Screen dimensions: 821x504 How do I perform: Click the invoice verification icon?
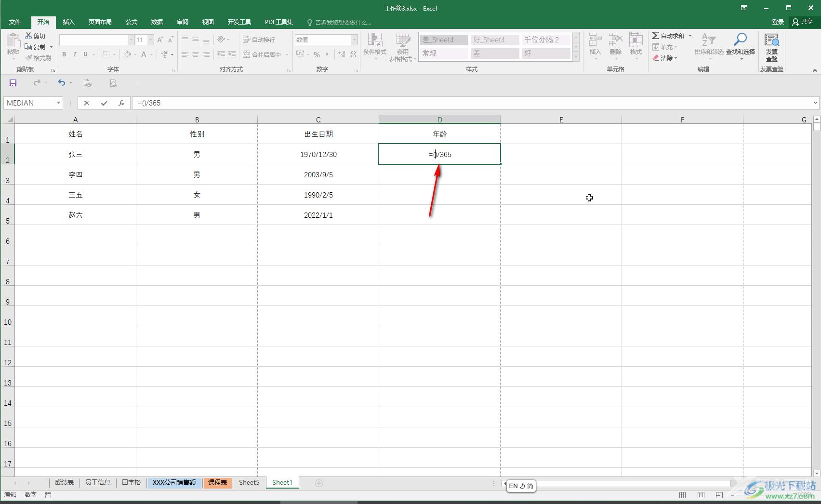pos(771,40)
